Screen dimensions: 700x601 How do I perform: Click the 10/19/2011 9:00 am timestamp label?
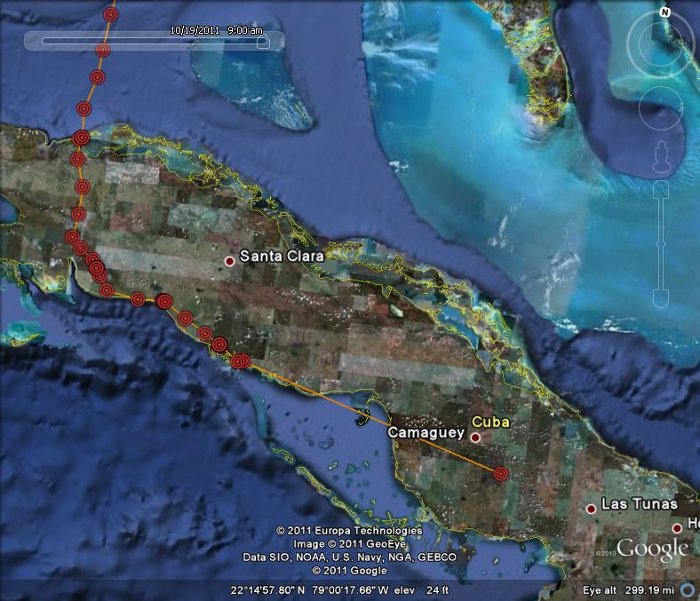(x=216, y=29)
